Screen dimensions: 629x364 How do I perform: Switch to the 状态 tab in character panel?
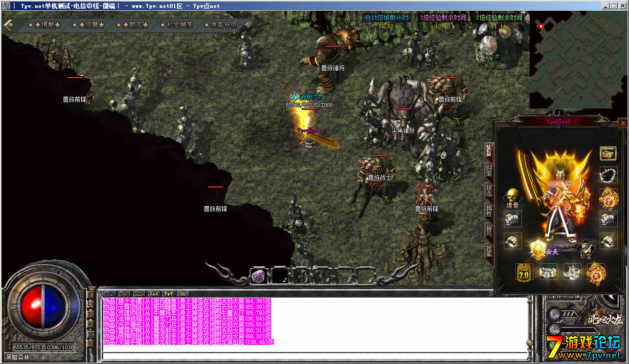click(x=489, y=191)
